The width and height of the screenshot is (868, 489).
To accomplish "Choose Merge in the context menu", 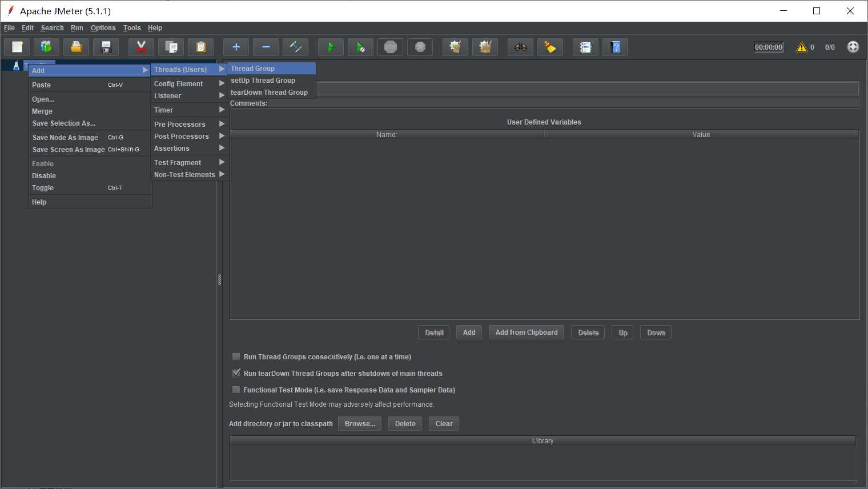I will point(90,111).
